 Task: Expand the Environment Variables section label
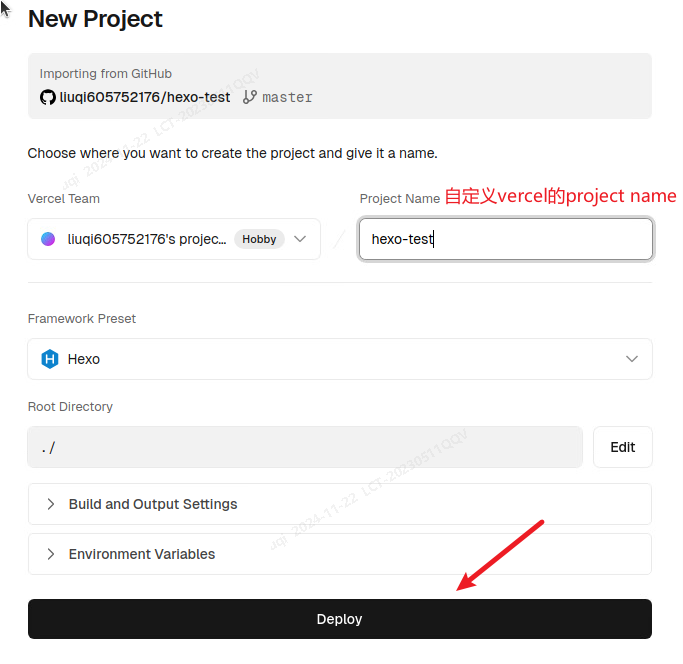point(142,554)
